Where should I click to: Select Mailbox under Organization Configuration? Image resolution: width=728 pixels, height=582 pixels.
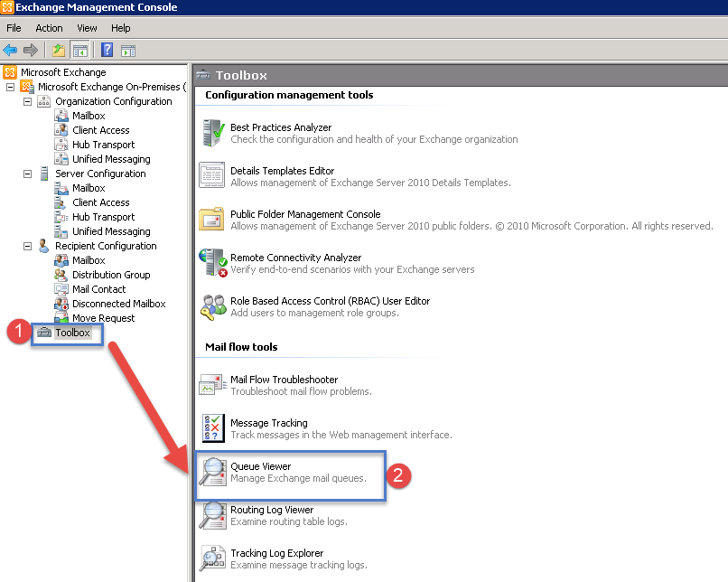tap(89, 116)
